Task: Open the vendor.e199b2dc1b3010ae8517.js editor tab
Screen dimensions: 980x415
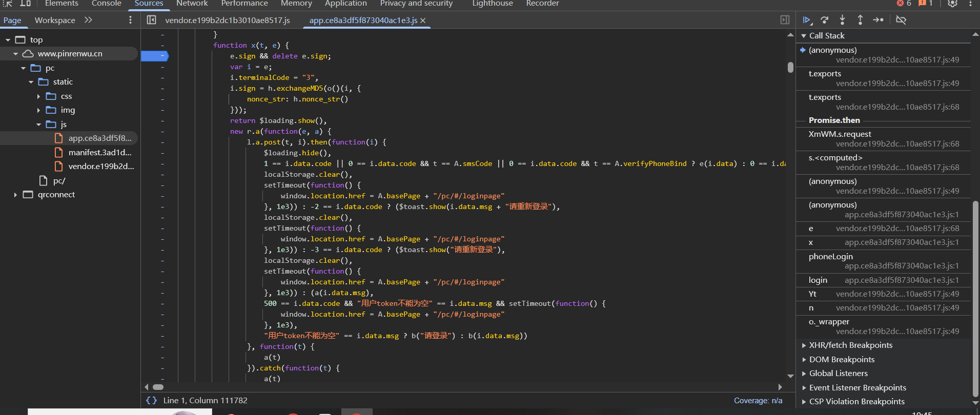Action: pyautogui.click(x=227, y=20)
